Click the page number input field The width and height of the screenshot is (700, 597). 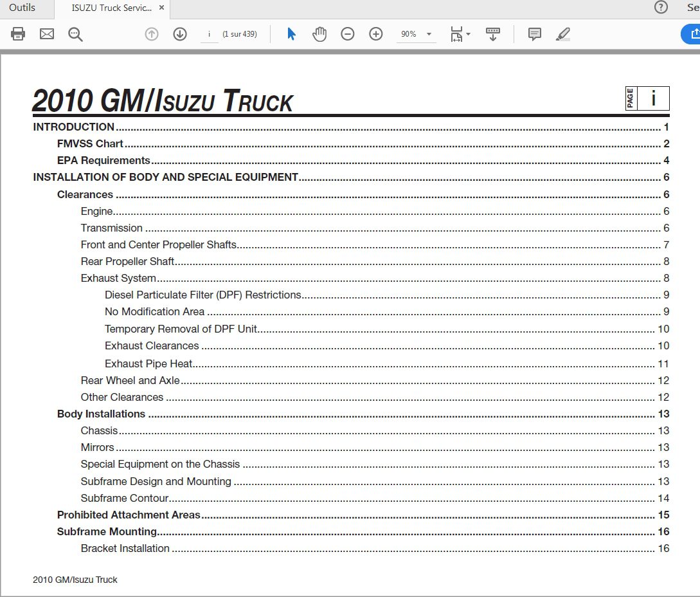pyautogui.click(x=209, y=34)
